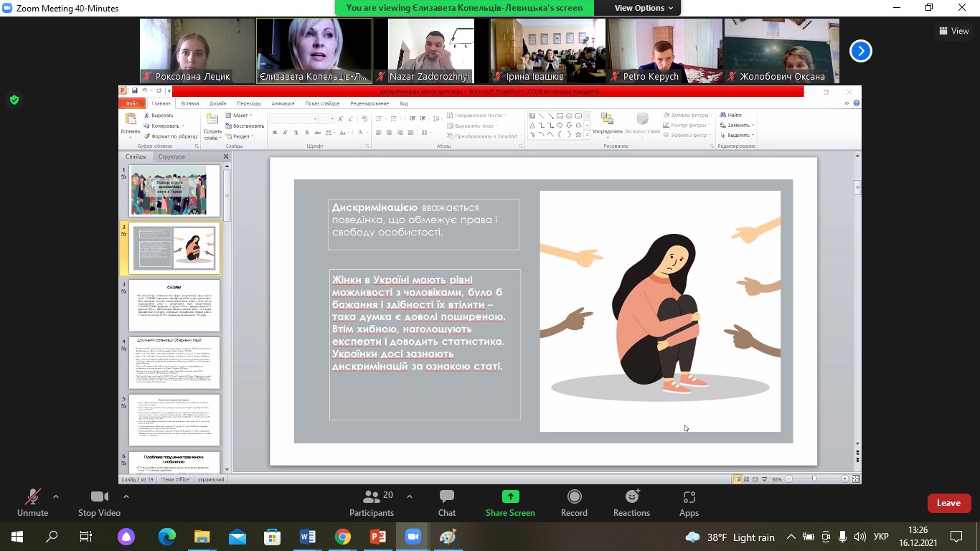The image size is (980, 551).
Task: Toggle text shadow S formatting
Action: pyautogui.click(x=306, y=133)
